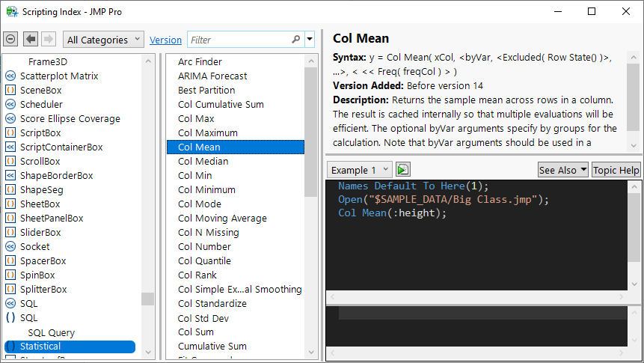Choose Col Quantile from the function list
644x363 pixels.
pos(204,260)
